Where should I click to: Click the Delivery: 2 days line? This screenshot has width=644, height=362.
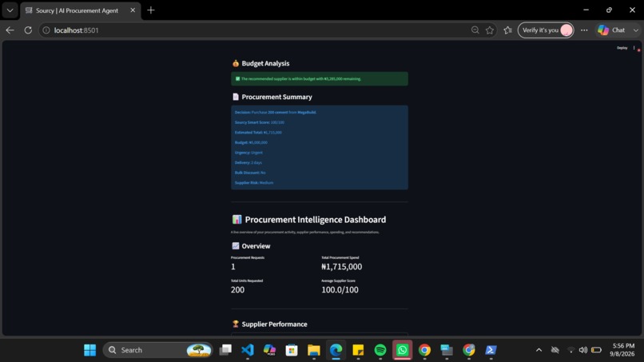pyautogui.click(x=248, y=163)
